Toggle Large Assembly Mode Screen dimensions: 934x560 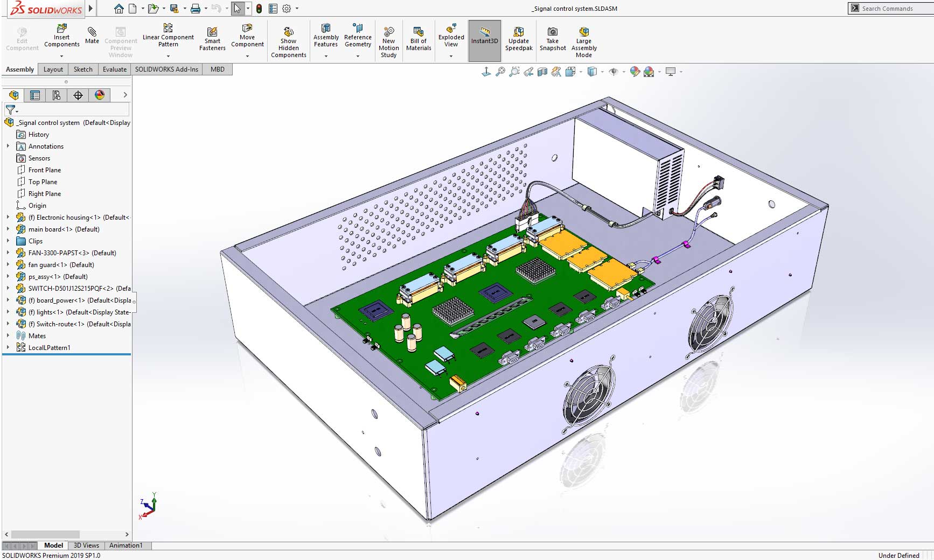tap(583, 39)
